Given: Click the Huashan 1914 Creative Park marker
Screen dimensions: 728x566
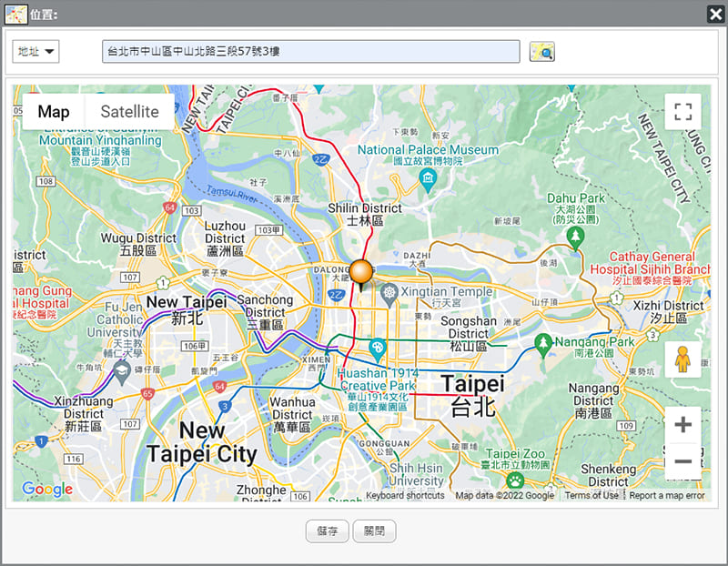Looking at the screenshot, I should coord(378,350).
